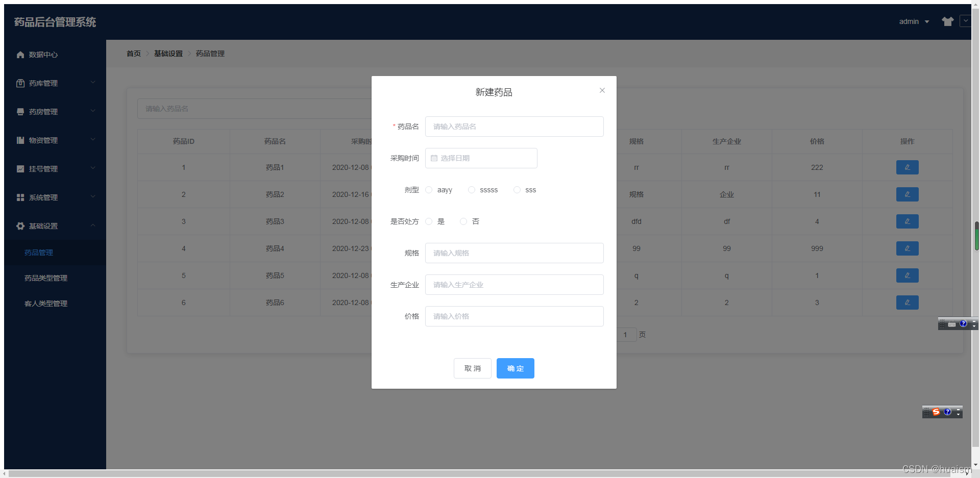
Task: Click help icon on Sogou IME toolbar
Action: pyautogui.click(x=947, y=412)
